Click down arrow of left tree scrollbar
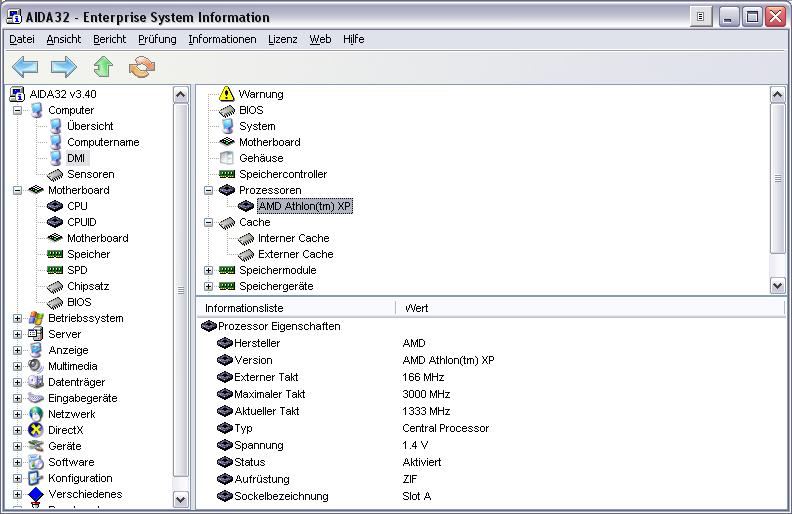 (180, 499)
